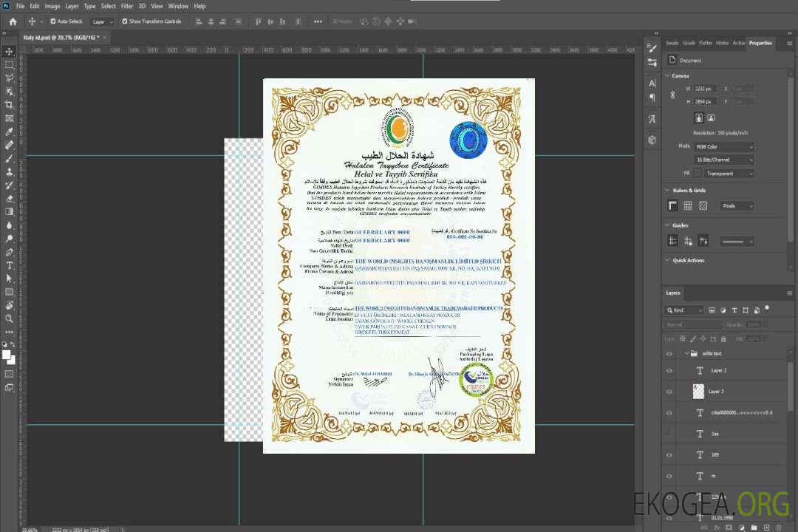Open the guide line style dropdown
798x532 pixels.
coord(737,242)
